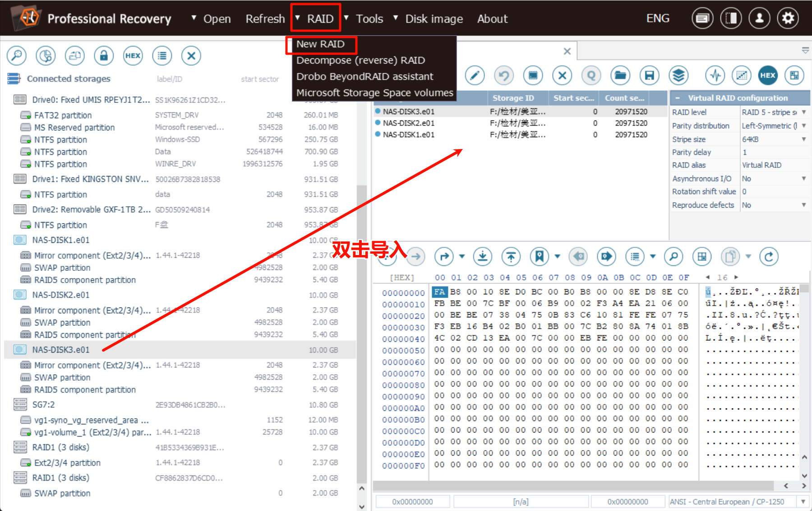Click the magnifier search icon in hex toolbar

[x=673, y=257]
